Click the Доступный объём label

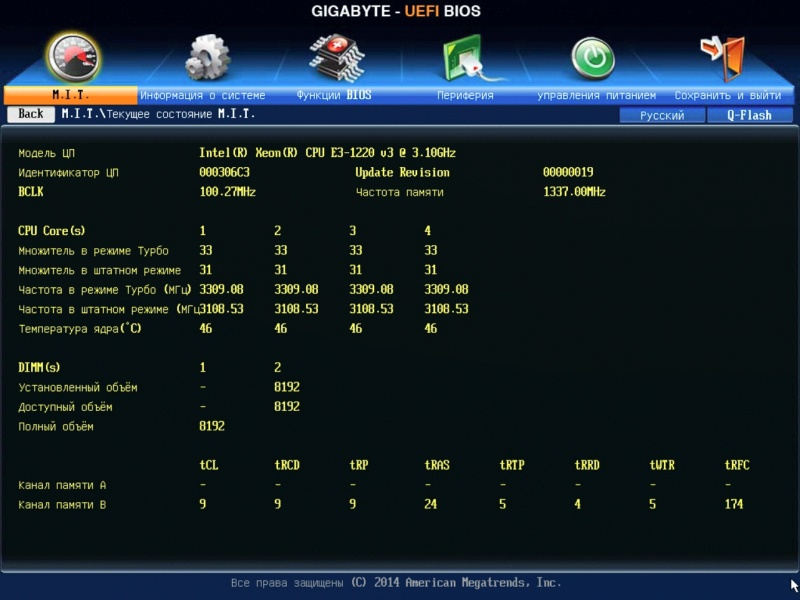pos(65,407)
